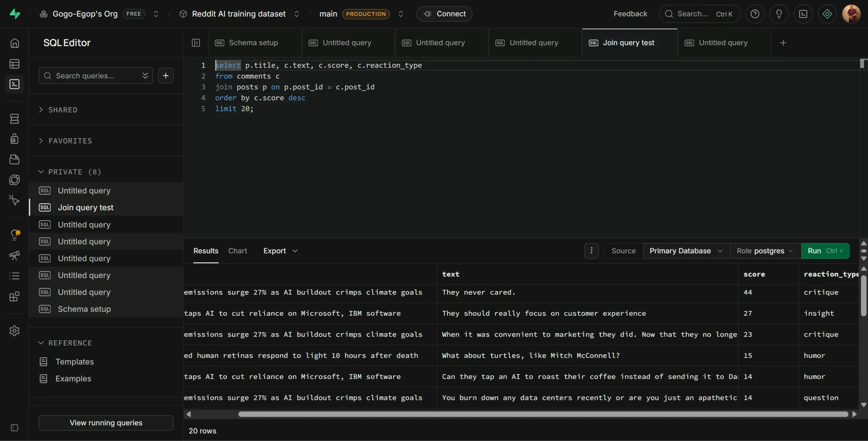The image size is (868, 441).
Task: Select the cell "They never cared."
Action: 588,292
